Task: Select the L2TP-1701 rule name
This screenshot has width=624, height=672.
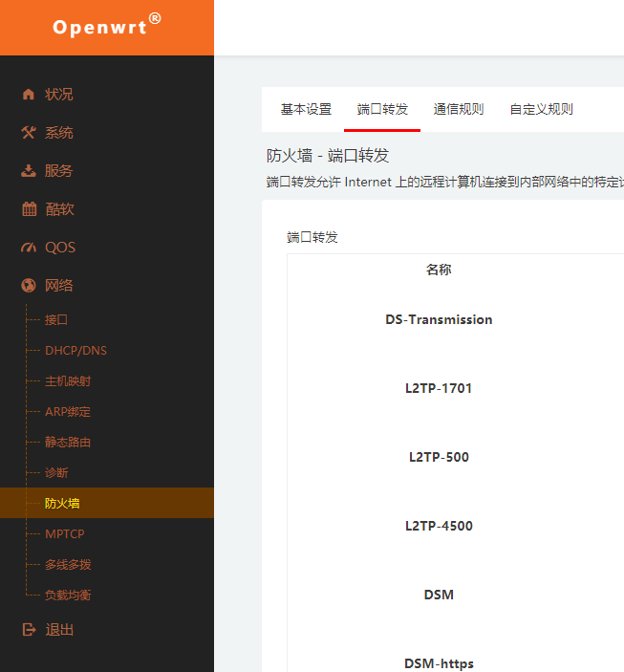Action: pyautogui.click(x=439, y=388)
